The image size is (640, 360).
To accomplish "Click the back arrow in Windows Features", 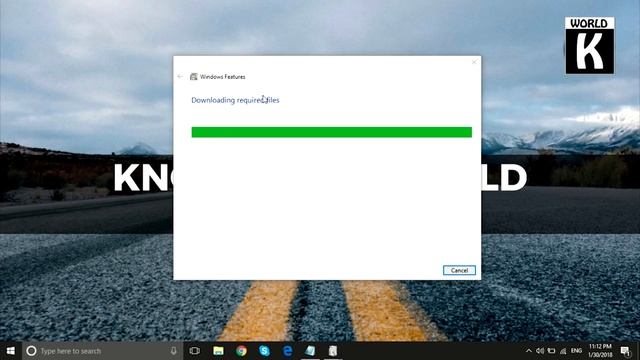I will pos(180,76).
